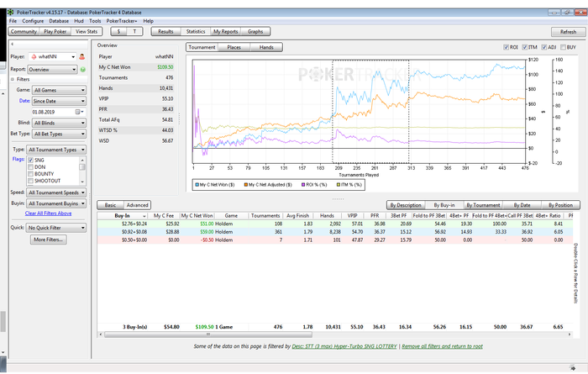Open the Report dropdown set to Overview
This screenshot has height=374, width=588.
coord(52,70)
